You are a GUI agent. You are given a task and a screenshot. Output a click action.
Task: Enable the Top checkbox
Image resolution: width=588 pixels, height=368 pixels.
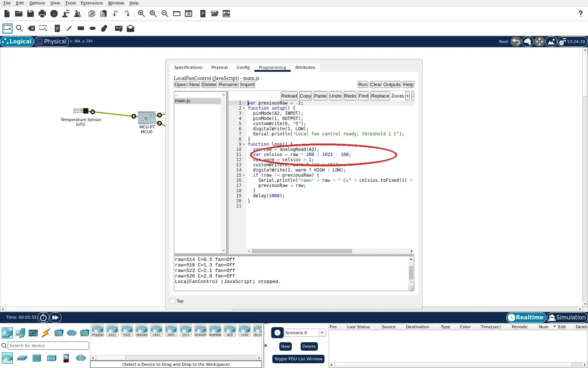click(x=172, y=301)
